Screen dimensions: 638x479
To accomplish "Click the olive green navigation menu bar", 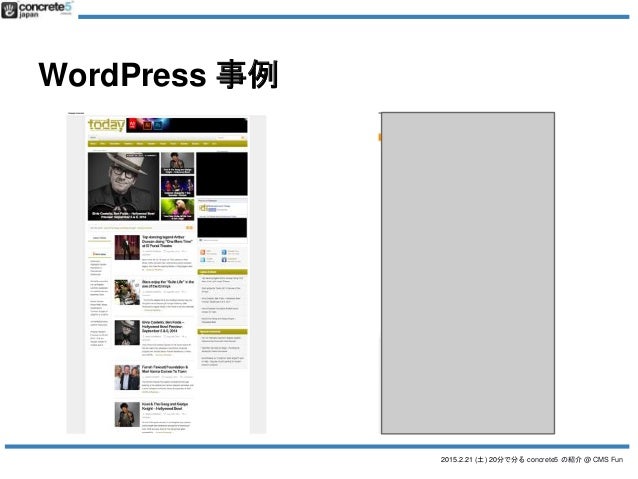I will coord(168,144).
